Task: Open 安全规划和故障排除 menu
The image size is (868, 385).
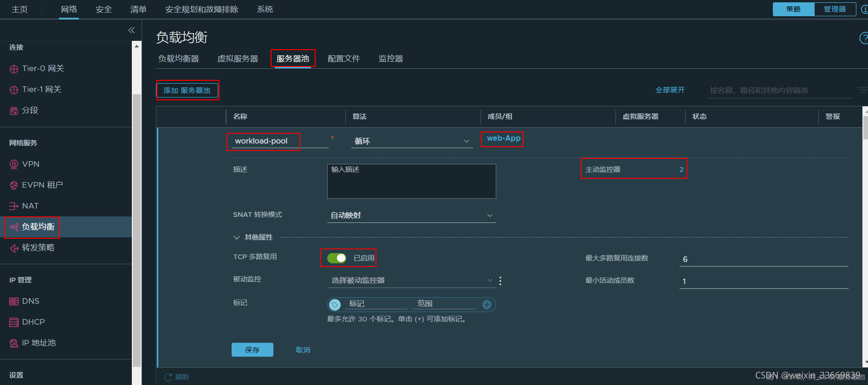Action: coord(201,9)
